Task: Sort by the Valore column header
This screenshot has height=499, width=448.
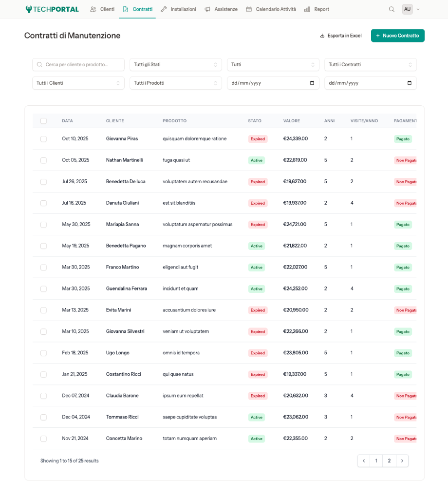Action: point(292,121)
